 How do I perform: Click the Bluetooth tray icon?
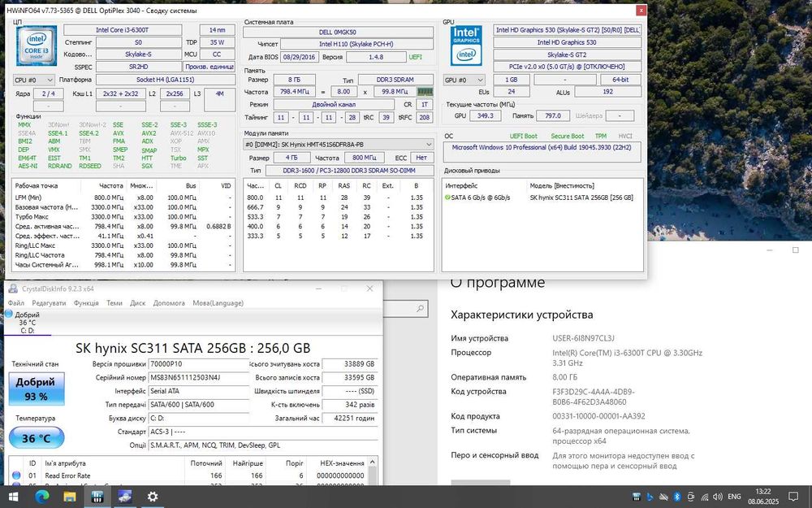pos(676,497)
